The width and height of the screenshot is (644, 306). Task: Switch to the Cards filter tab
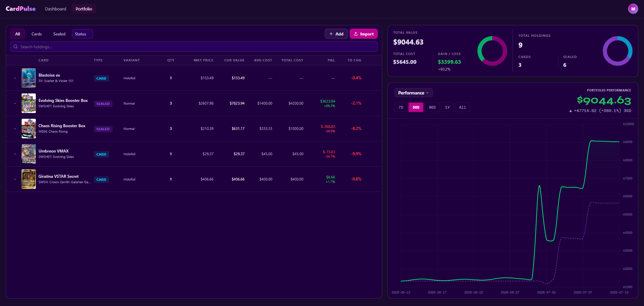(36, 34)
